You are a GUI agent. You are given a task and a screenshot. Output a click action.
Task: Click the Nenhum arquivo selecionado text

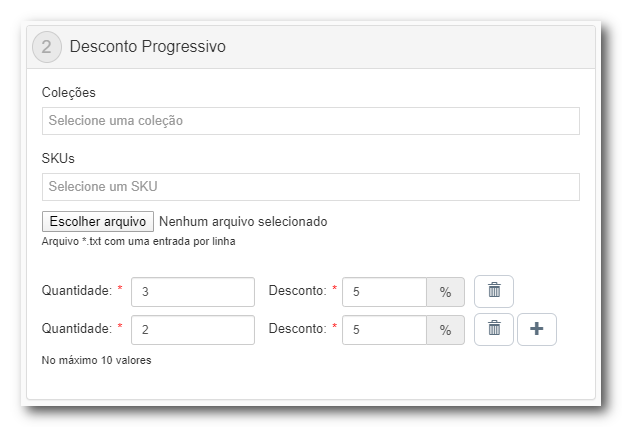pyautogui.click(x=243, y=221)
